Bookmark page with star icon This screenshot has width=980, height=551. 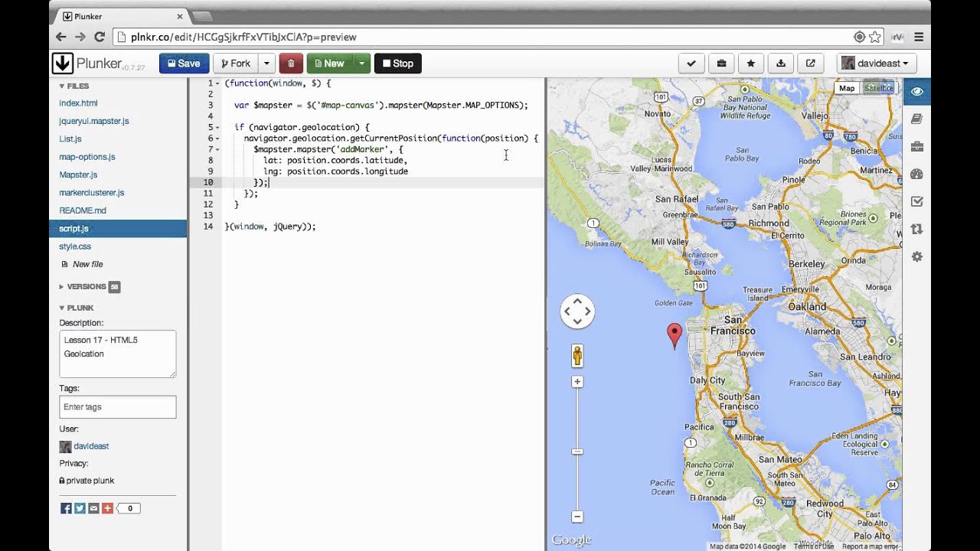point(874,37)
